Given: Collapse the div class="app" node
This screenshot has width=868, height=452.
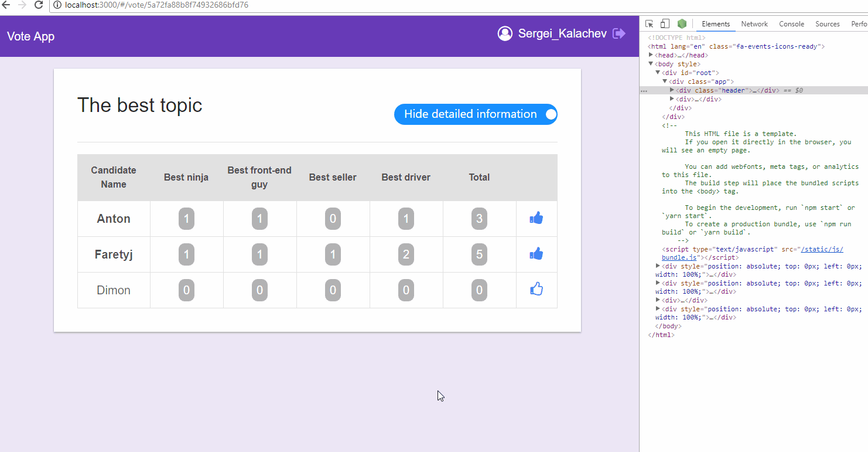Looking at the screenshot, I should coord(665,81).
